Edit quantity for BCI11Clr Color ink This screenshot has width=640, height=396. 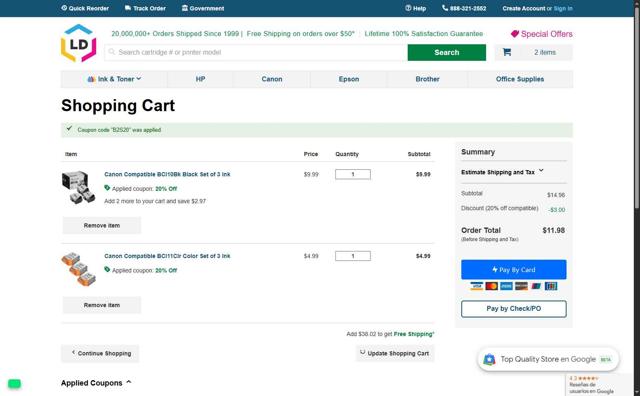point(353,256)
